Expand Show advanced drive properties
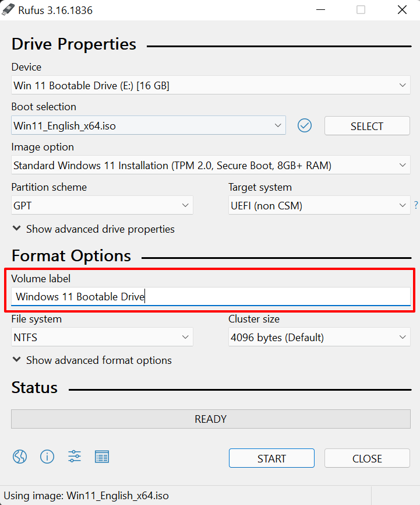Screen dimensions: 420x505 tap(93, 229)
